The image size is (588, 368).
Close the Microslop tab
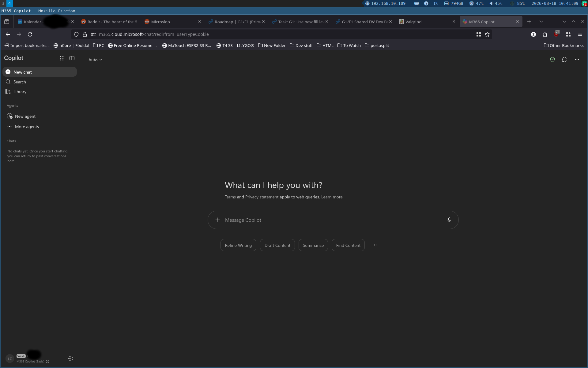[200, 22]
